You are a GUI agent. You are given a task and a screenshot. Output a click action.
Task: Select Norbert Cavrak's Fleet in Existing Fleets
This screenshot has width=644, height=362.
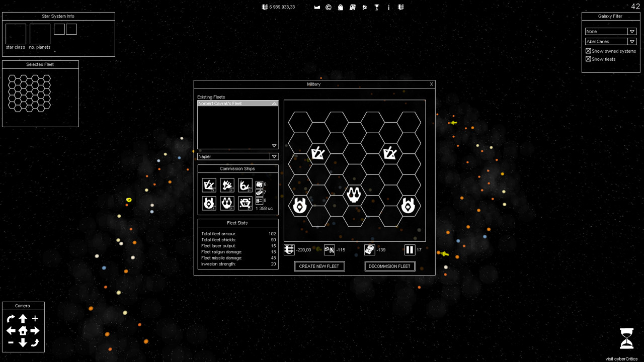pos(234,103)
